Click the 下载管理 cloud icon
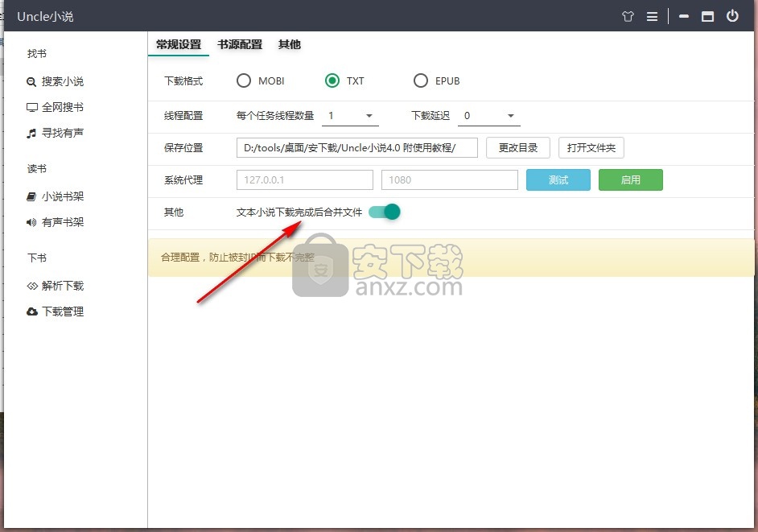This screenshot has height=532, width=758. 32,311
